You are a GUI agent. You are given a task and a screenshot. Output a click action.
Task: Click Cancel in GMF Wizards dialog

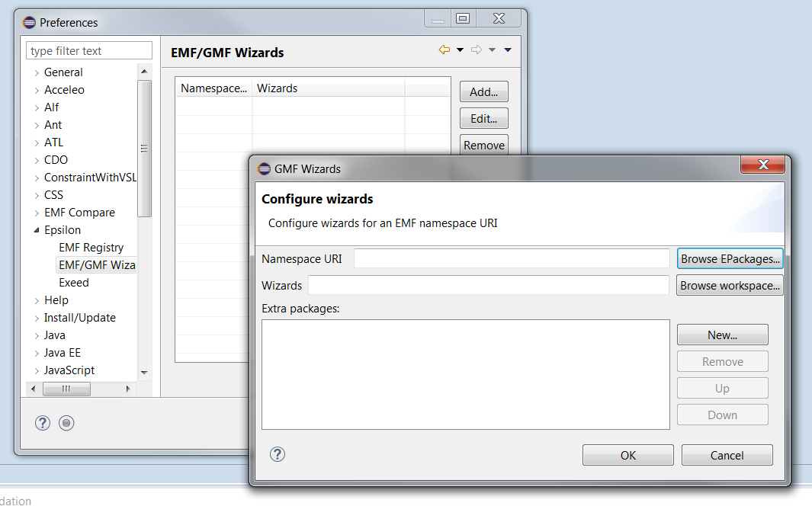coord(727,455)
